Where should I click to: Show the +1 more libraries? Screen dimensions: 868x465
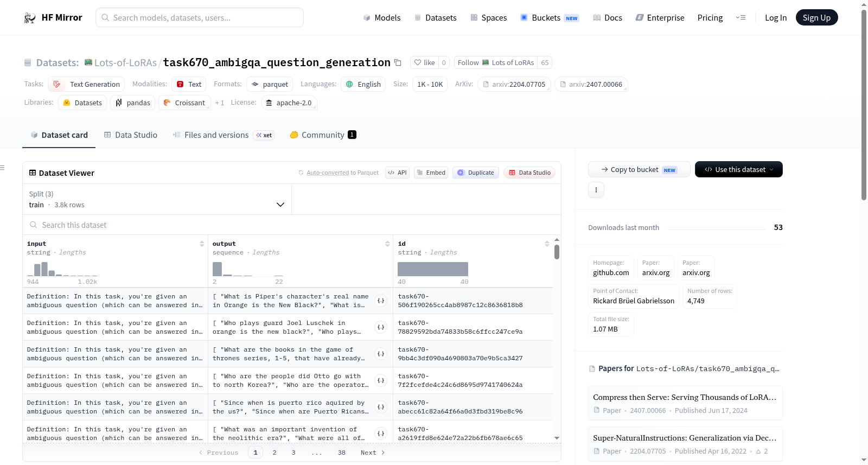219,103
